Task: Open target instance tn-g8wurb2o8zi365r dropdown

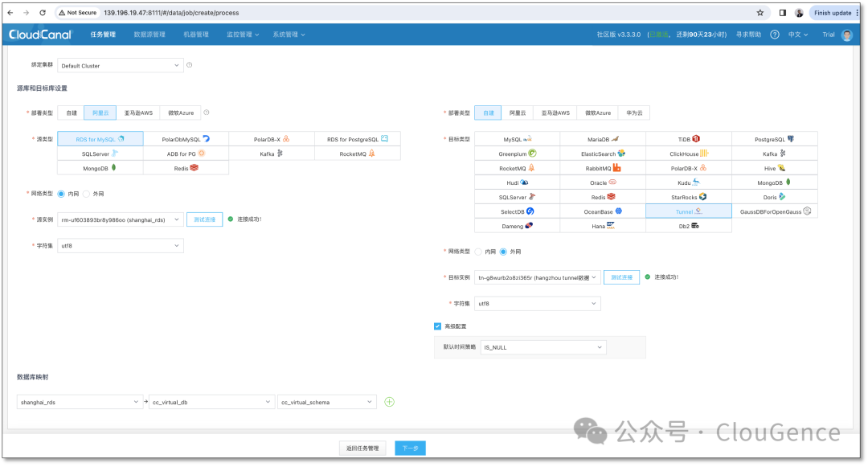Action: tap(537, 277)
